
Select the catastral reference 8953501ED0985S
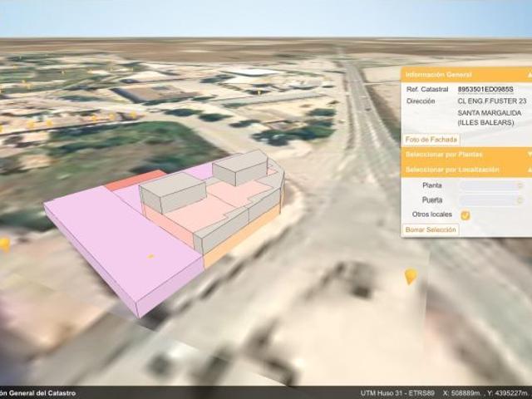point(485,89)
